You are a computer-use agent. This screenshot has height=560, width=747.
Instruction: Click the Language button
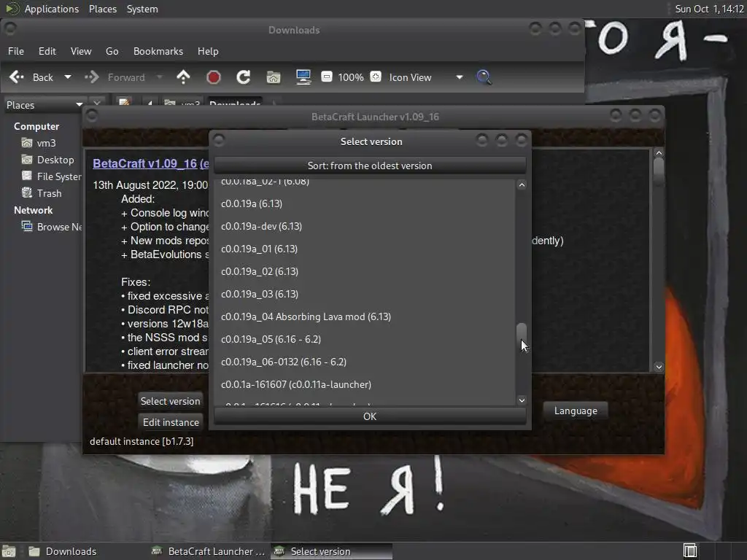tap(576, 411)
